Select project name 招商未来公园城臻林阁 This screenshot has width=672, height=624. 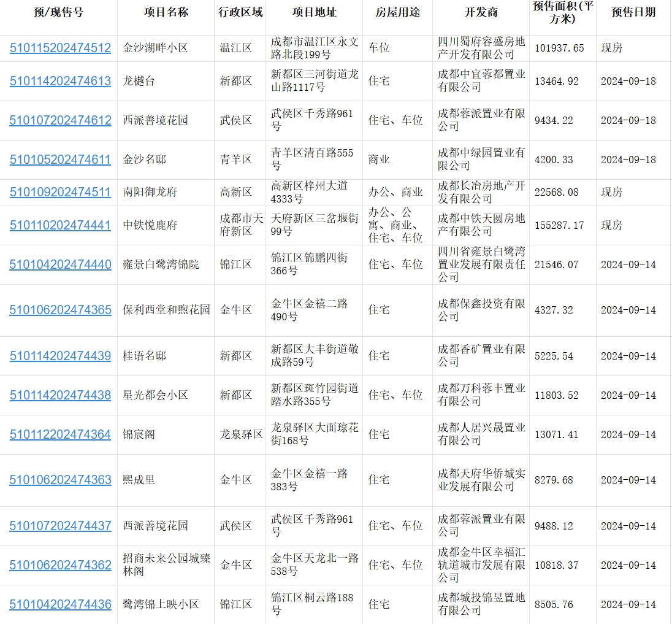pos(166,565)
